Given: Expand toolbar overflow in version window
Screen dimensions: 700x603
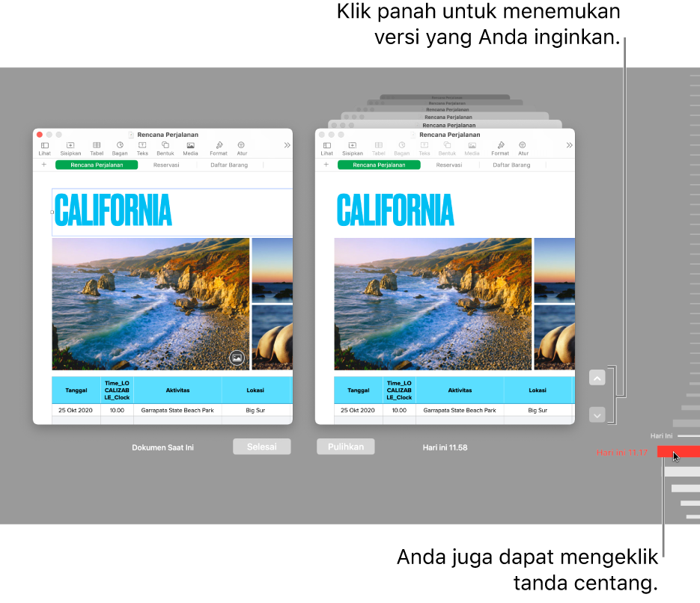Looking at the screenshot, I should (569, 145).
